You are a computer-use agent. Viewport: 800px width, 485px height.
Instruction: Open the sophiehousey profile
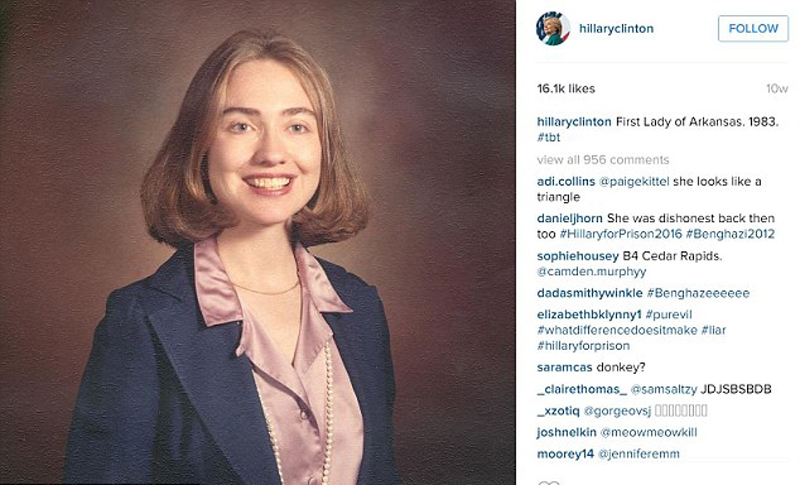coord(578,256)
